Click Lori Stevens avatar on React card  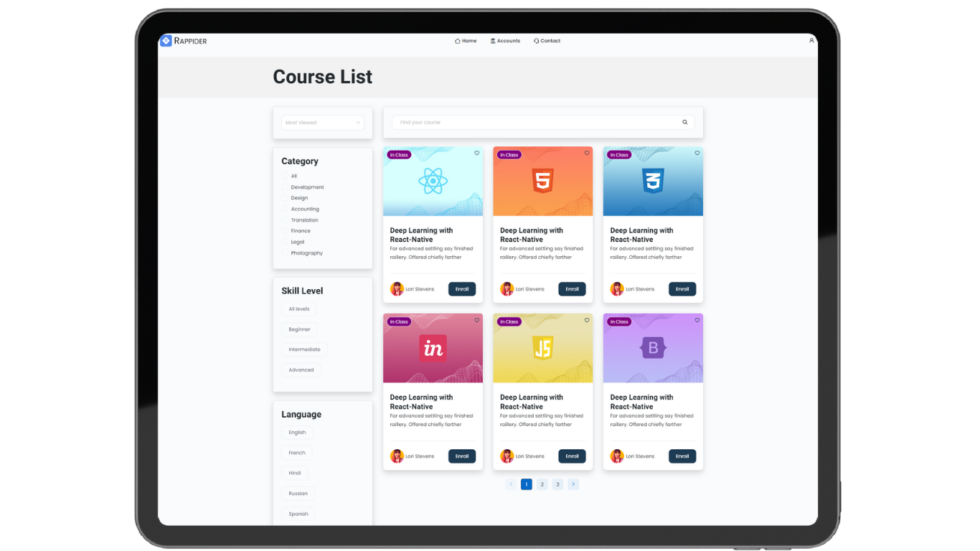click(x=397, y=289)
